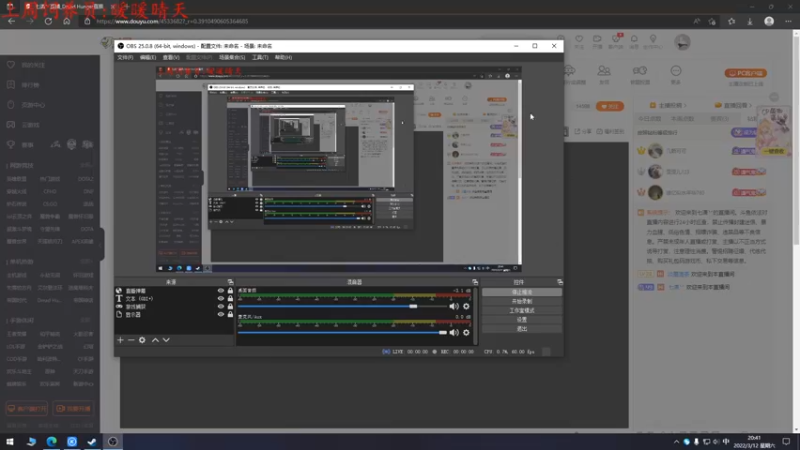
Task: Open OBS Settings from the Controls panel
Action: tap(521, 319)
